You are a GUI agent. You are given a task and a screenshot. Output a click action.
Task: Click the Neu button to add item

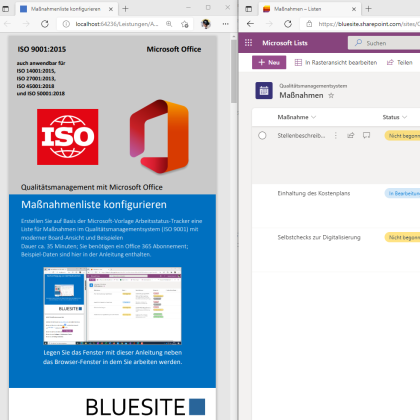click(x=269, y=62)
